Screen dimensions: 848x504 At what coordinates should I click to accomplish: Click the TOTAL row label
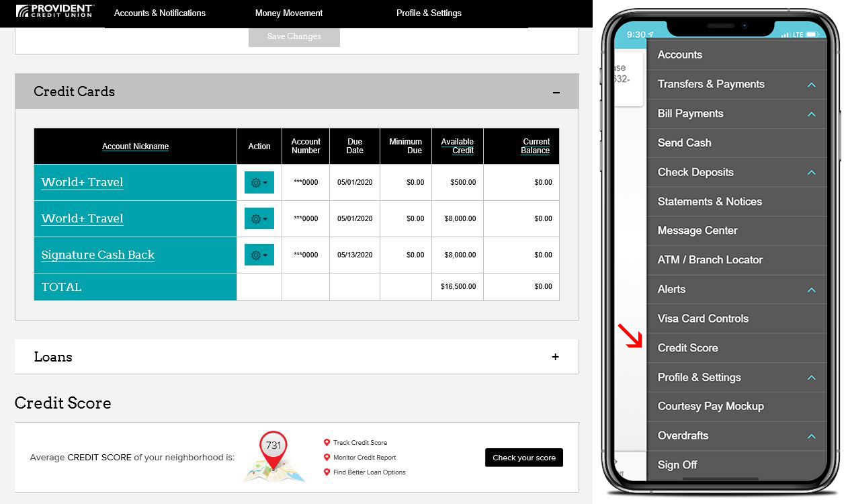61,287
